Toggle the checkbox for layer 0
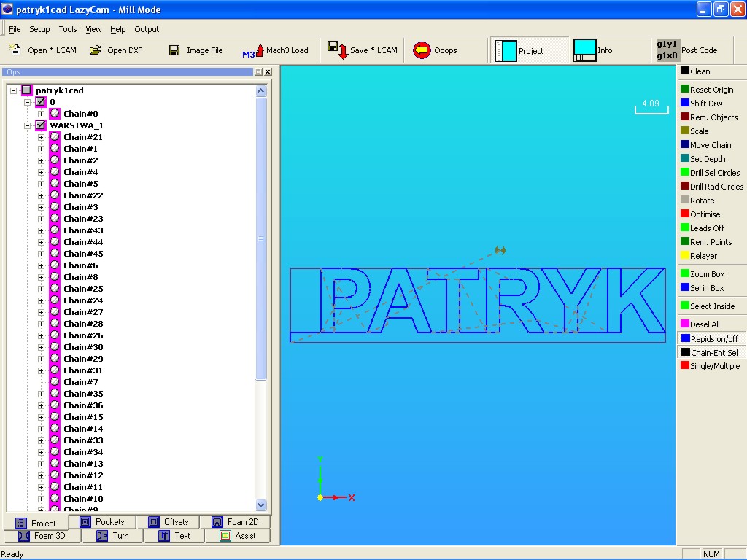 [x=41, y=101]
